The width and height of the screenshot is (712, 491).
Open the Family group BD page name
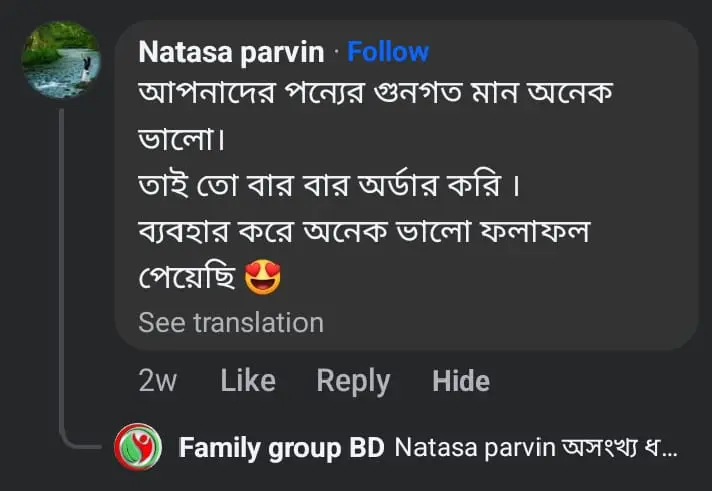[x=280, y=449]
